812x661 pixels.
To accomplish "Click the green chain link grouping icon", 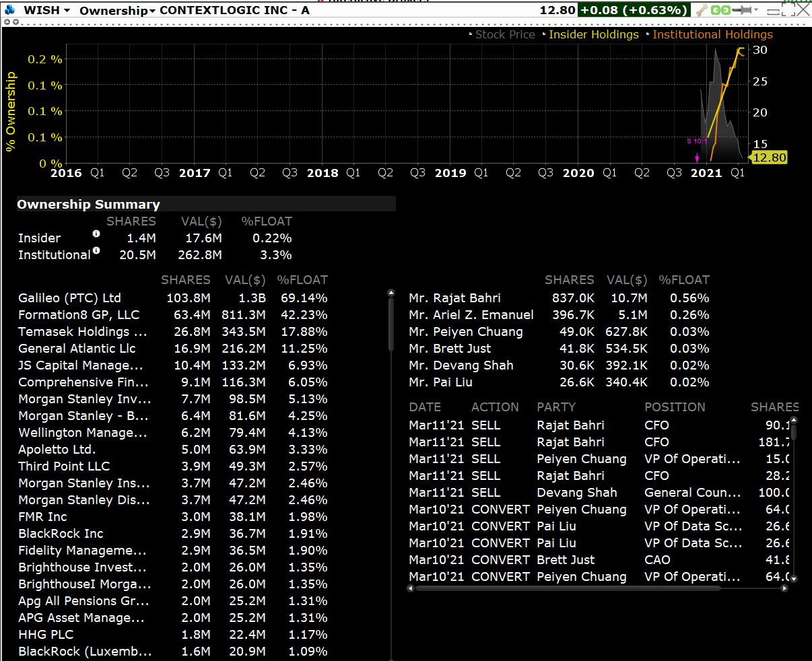I will point(720,10).
